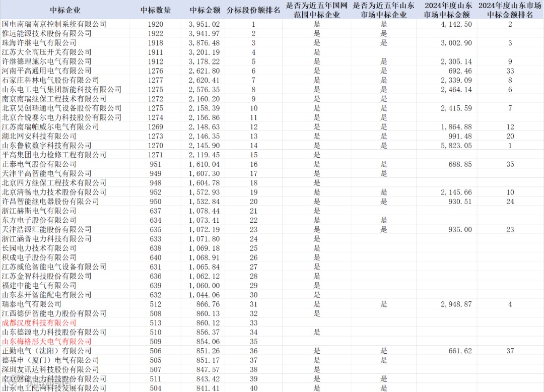544x392 pixels.
Task: Select the 分标段份额排名 column header
Action: tap(253, 10)
